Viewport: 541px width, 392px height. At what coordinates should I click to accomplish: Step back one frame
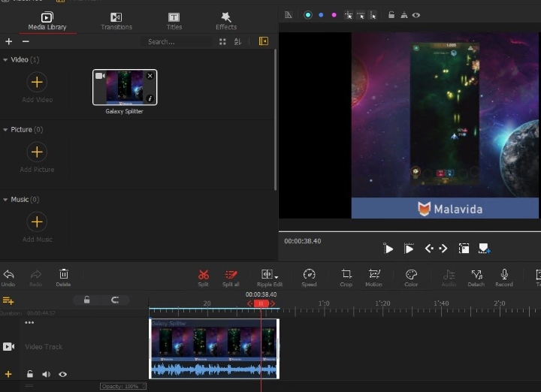coord(429,249)
